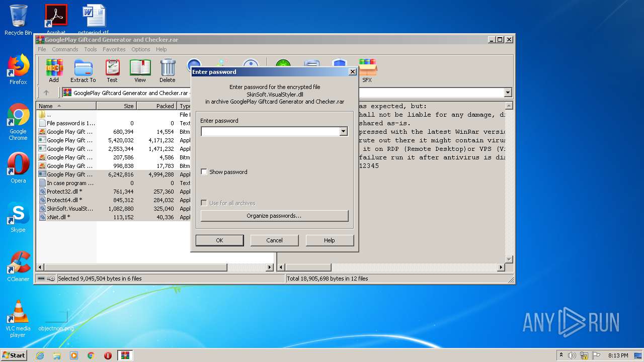The height and width of the screenshot is (362, 644).
Task: Open the Google Chrome desktop shortcut
Action: pos(18,122)
